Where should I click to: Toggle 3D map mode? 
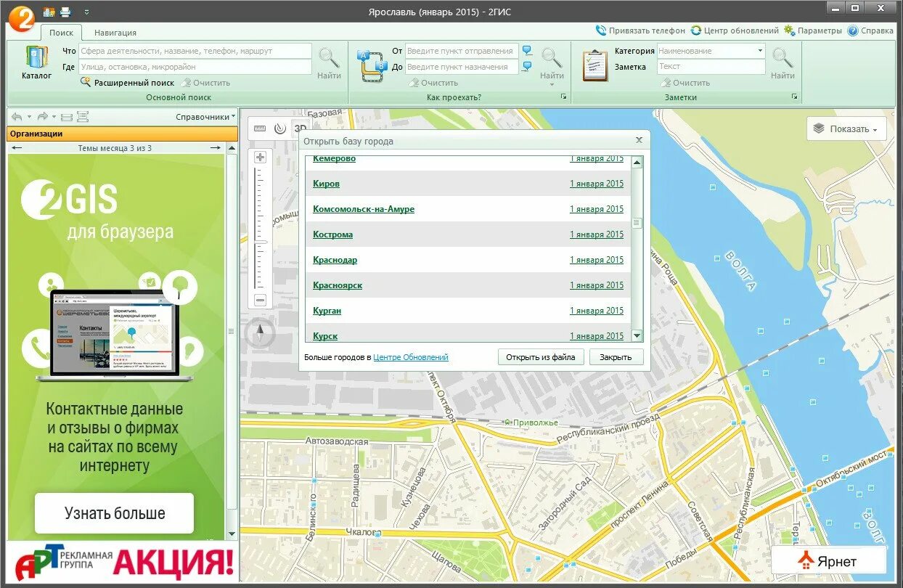pyautogui.click(x=300, y=128)
